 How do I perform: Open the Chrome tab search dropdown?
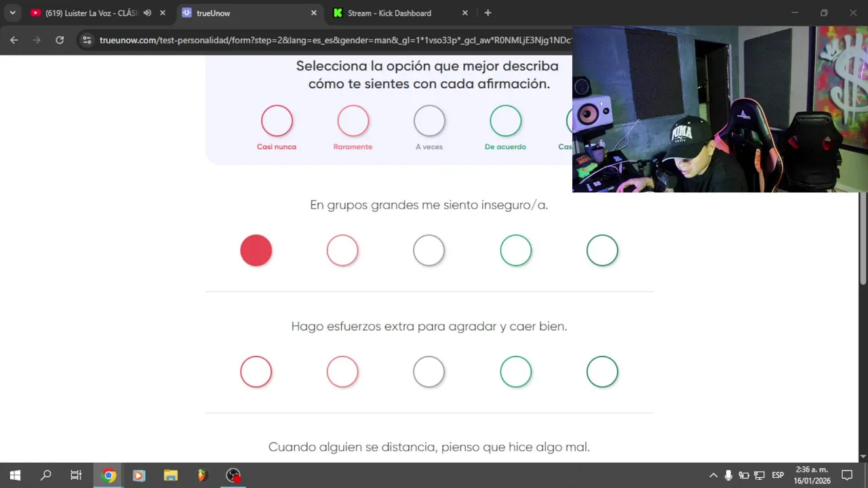point(12,13)
